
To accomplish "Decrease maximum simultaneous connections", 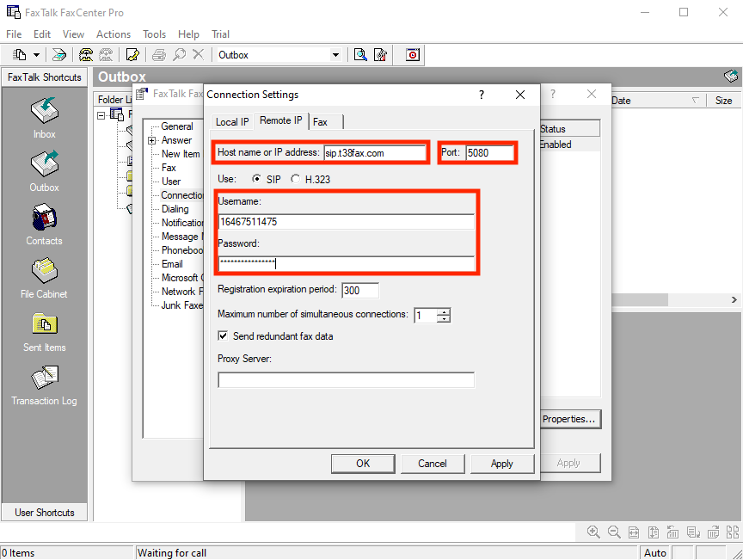I will [x=444, y=318].
